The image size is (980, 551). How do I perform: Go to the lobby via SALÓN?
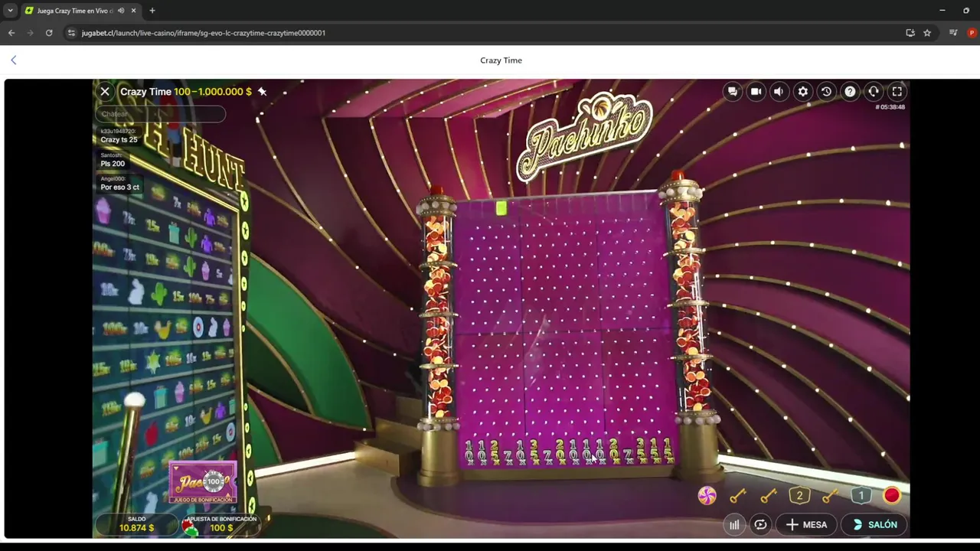tap(874, 524)
